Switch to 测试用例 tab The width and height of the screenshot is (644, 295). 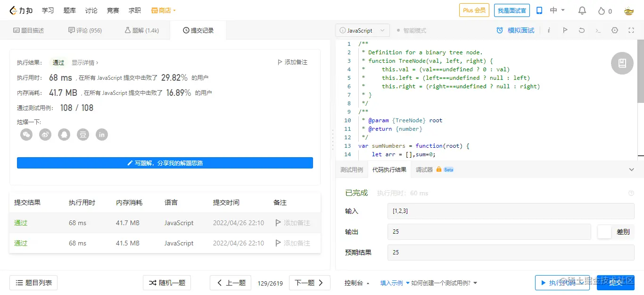pyautogui.click(x=352, y=169)
